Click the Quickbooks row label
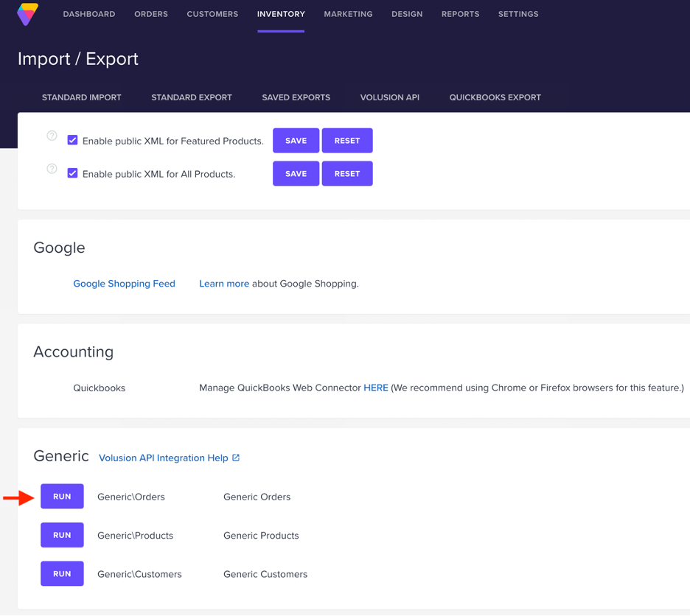This screenshot has width=690, height=616. pyautogui.click(x=99, y=388)
